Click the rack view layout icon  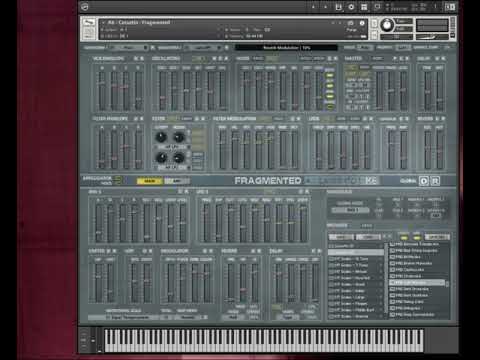364,7
